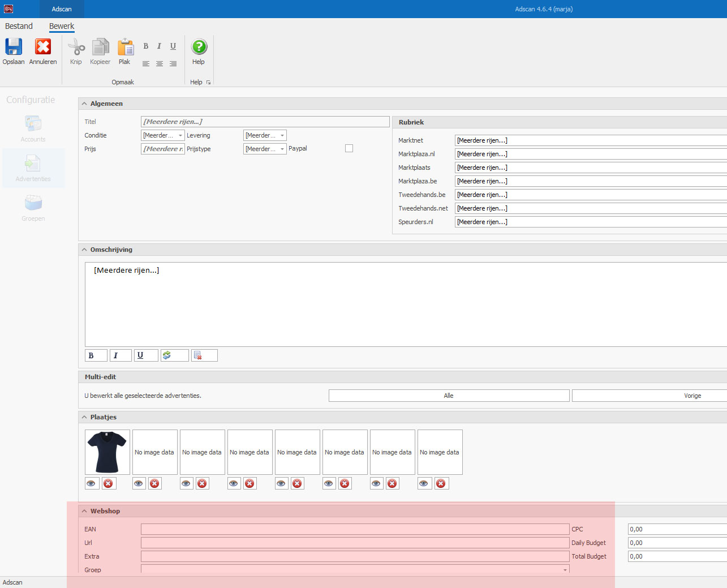Open Advertenties in Configuratie sidebar
727x588 pixels.
point(33,168)
